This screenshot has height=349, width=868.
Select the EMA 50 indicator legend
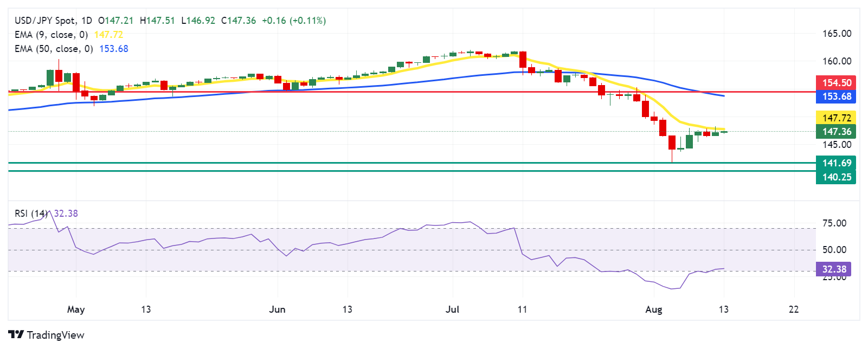[54, 49]
